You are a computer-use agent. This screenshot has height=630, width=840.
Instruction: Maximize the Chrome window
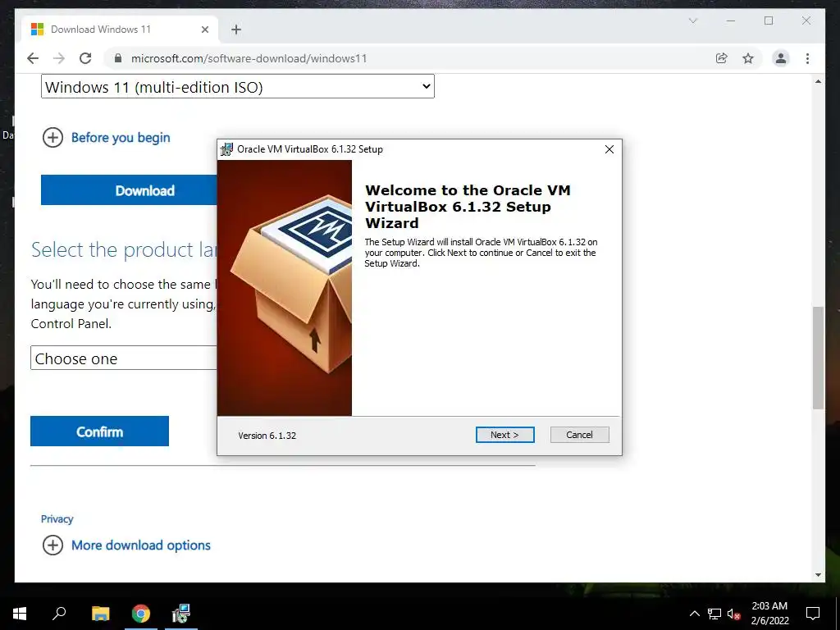point(769,21)
